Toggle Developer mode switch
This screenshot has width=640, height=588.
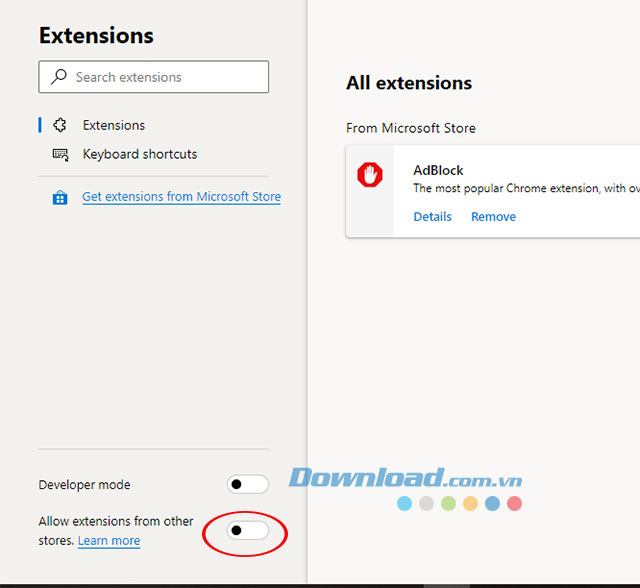(248, 484)
